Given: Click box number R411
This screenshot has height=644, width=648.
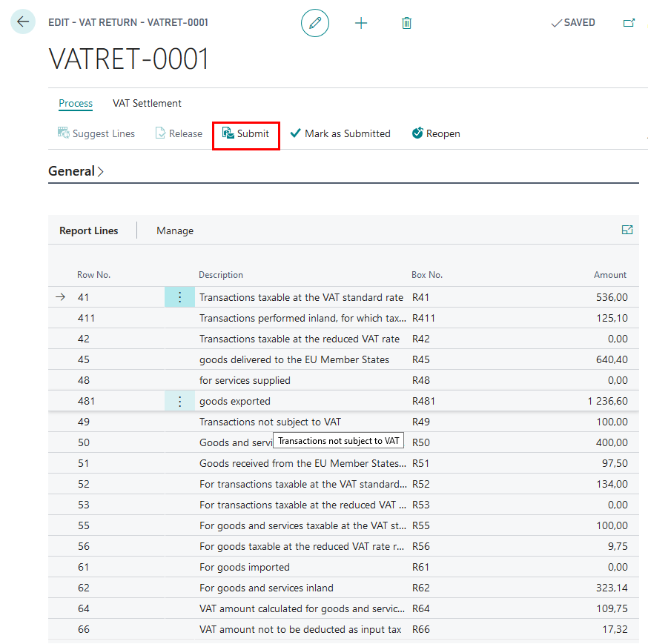Looking at the screenshot, I should pyautogui.click(x=423, y=318).
